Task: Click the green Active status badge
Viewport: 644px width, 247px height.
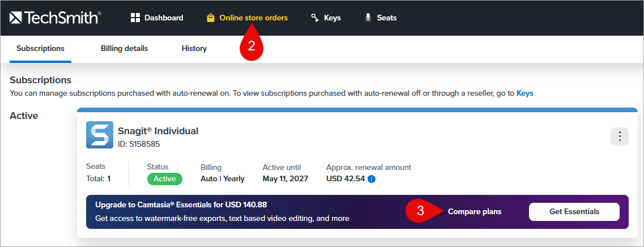Action: 165,179
